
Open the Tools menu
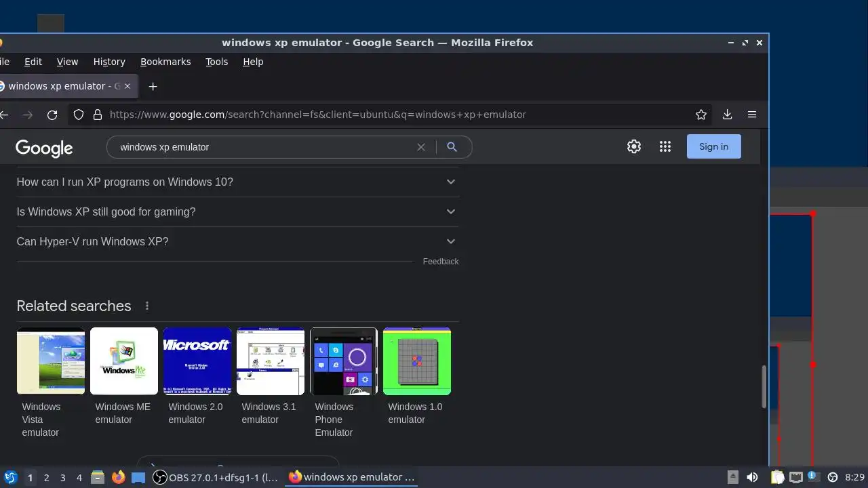[217, 62]
